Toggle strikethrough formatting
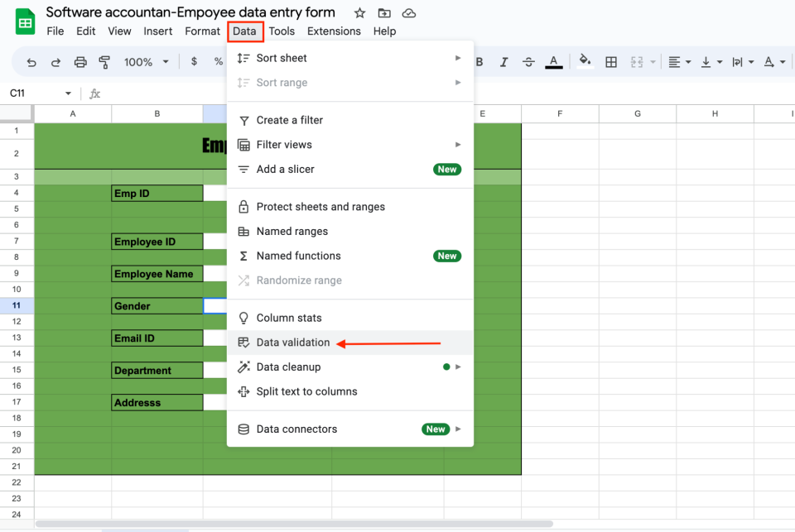Viewport: 795px width, 532px height. click(x=528, y=62)
